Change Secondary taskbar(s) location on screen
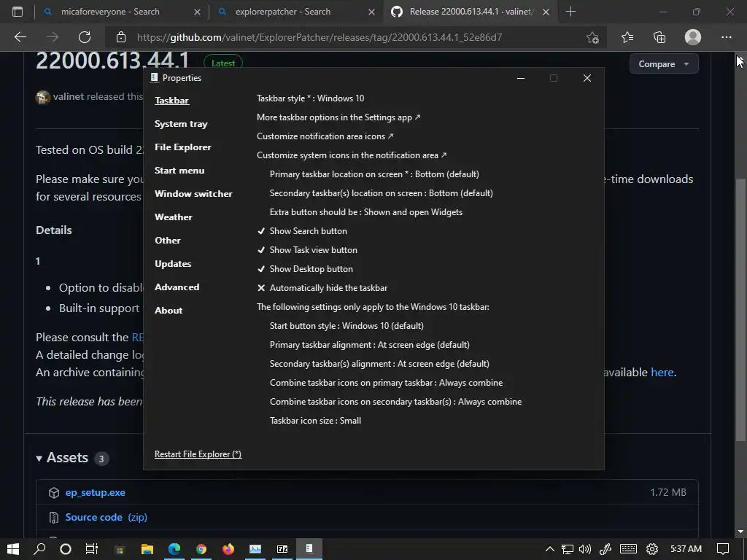The height and width of the screenshot is (560, 747). point(381,193)
